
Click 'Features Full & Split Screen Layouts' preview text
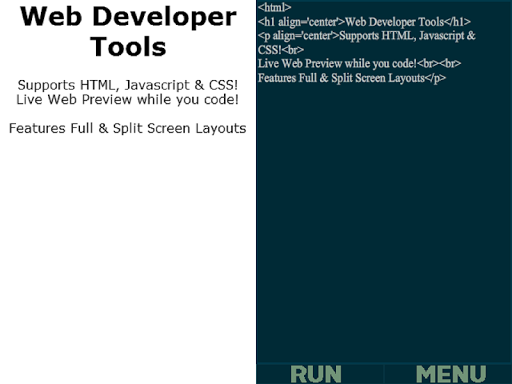coord(128,128)
